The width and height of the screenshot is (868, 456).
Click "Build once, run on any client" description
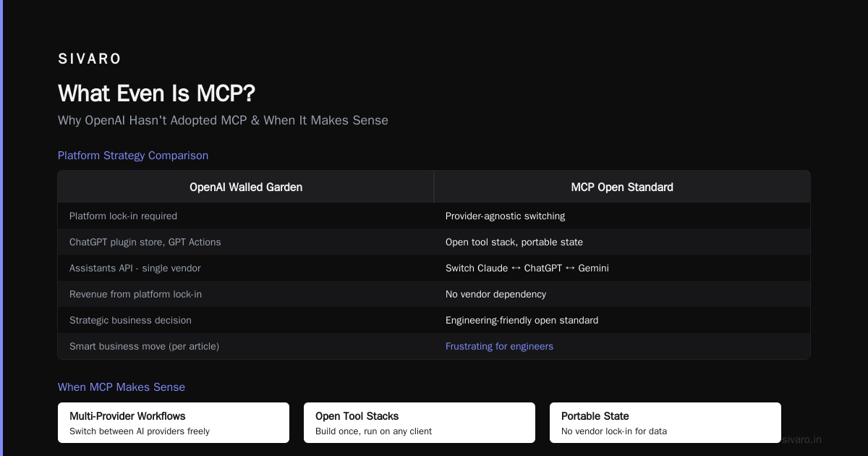[373, 431]
